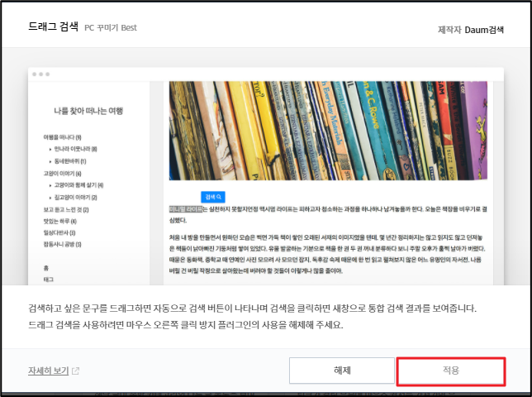Open the 자세히 보기 link
The width and height of the screenshot is (532, 397).
49,371
